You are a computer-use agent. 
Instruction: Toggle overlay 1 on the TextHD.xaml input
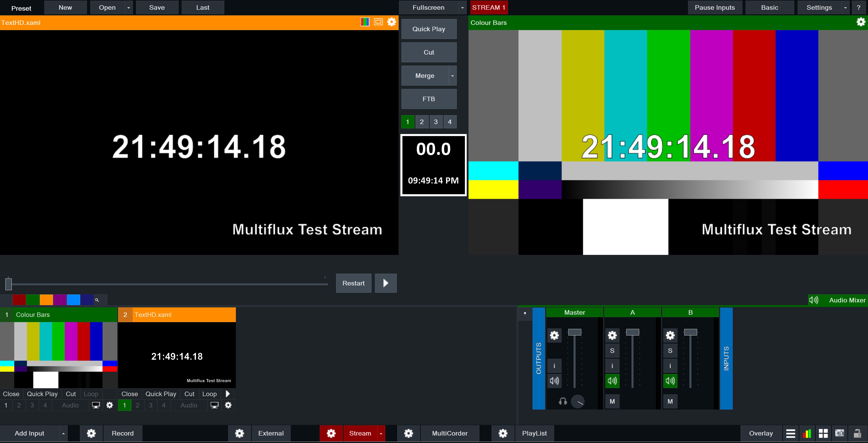[x=124, y=405]
